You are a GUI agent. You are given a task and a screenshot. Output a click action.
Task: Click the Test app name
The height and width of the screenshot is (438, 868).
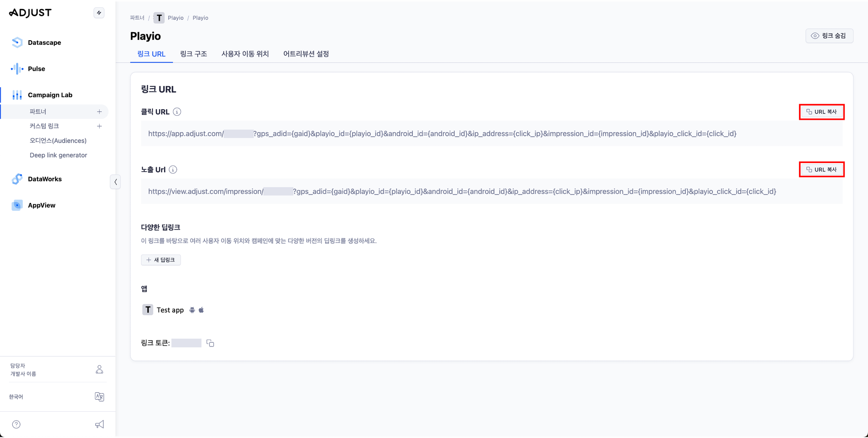point(170,310)
